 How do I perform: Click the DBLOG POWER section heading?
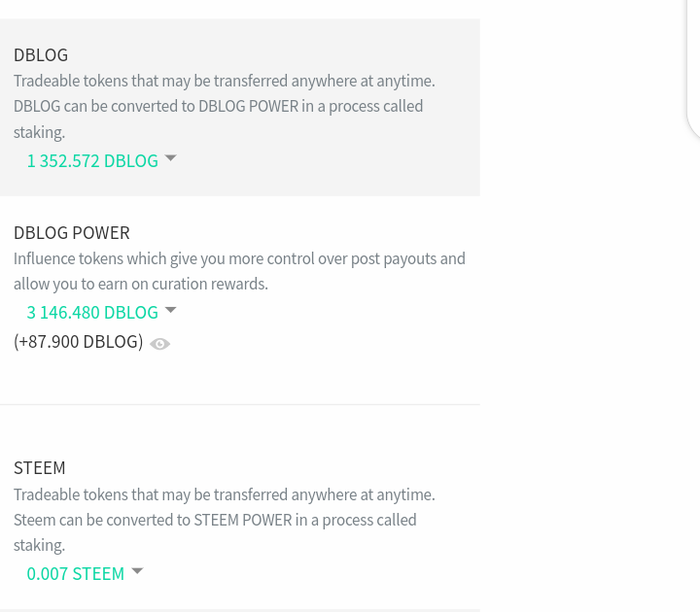71,232
